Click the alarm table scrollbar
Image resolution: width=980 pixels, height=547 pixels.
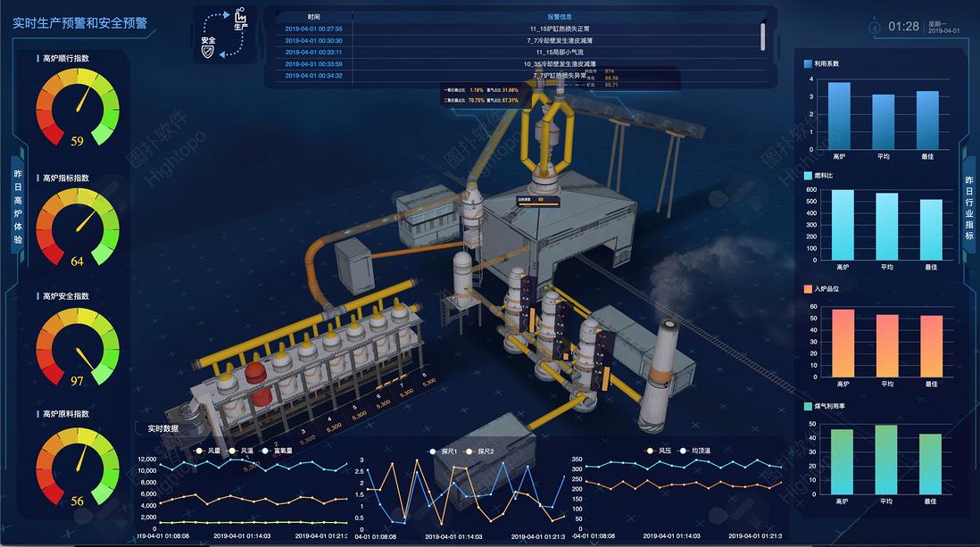[762, 37]
